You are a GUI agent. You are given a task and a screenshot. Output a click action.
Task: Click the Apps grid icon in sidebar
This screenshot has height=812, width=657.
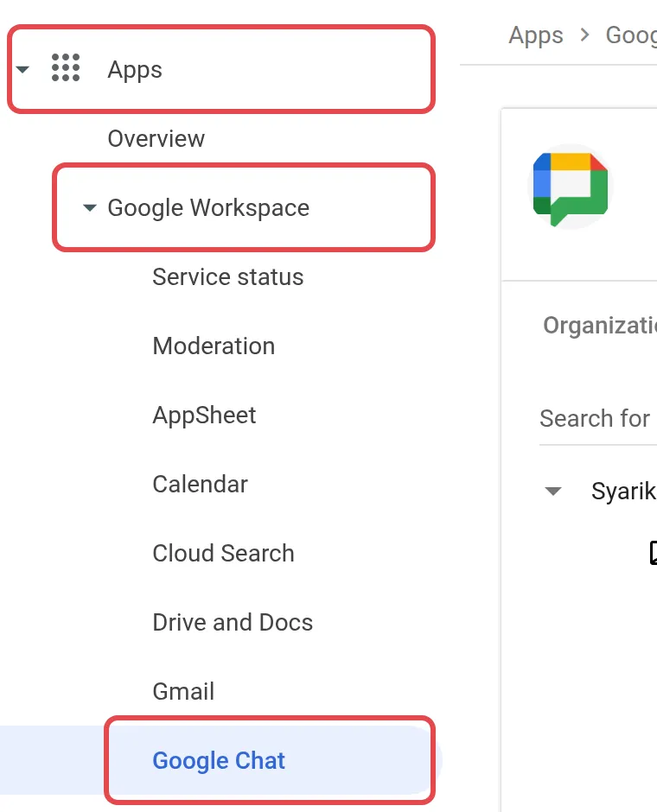[x=66, y=68]
